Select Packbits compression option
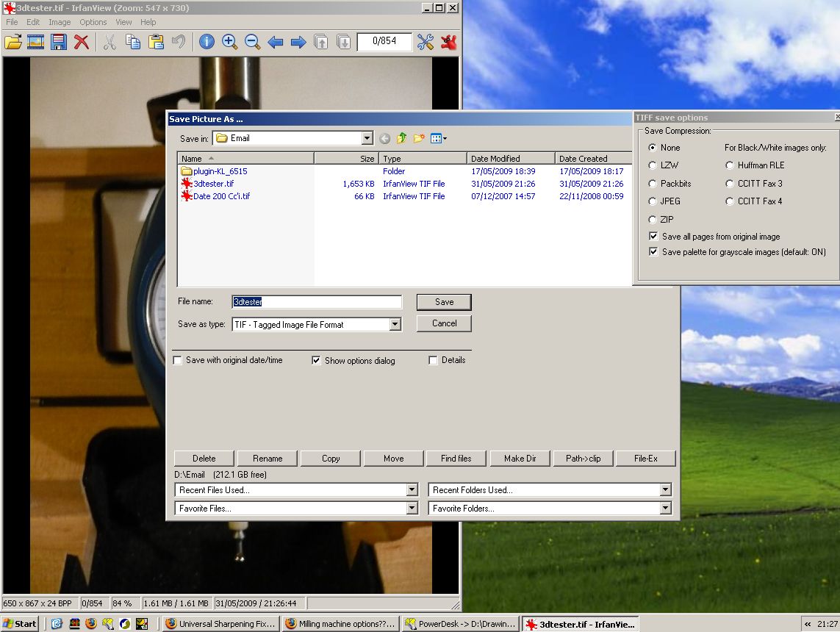 pos(652,183)
